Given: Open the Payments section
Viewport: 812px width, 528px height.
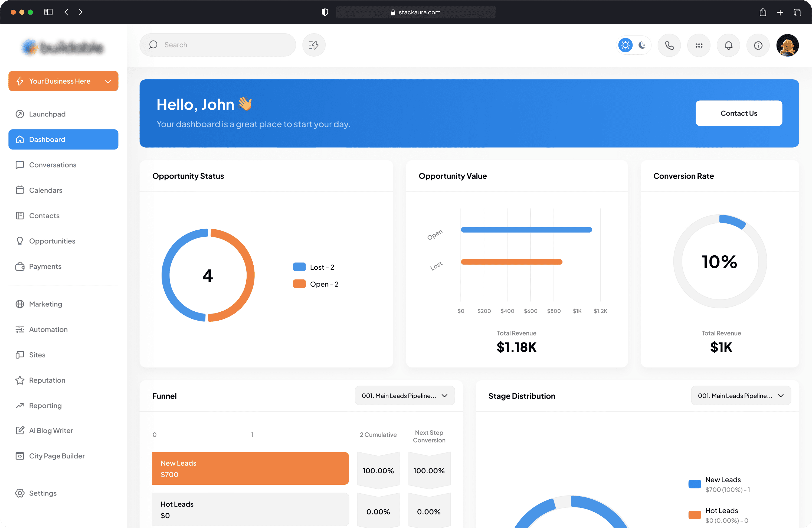Looking at the screenshot, I should pyautogui.click(x=45, y=266).
